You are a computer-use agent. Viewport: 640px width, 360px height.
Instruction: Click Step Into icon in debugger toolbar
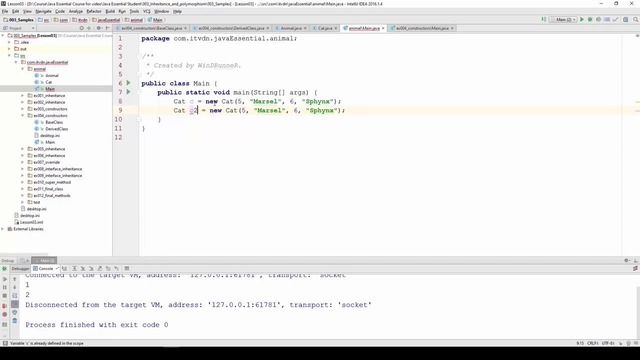coord(83,269)
